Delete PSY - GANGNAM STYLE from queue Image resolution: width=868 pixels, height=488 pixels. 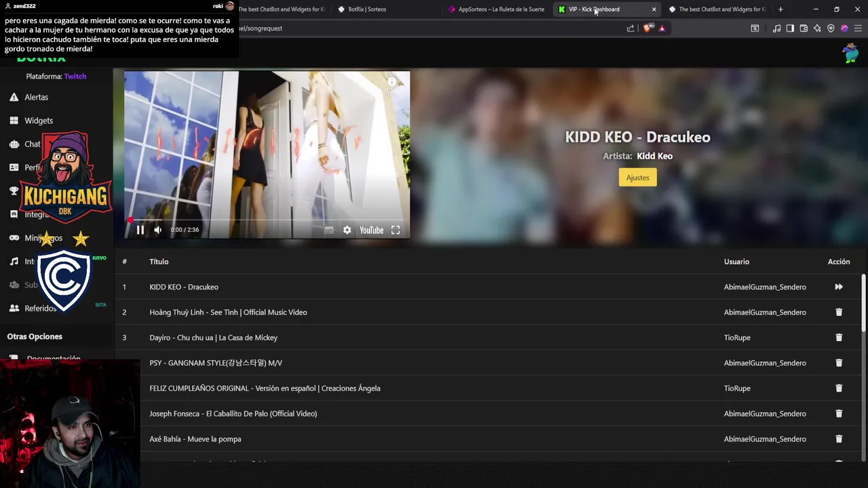pos(839,363)
